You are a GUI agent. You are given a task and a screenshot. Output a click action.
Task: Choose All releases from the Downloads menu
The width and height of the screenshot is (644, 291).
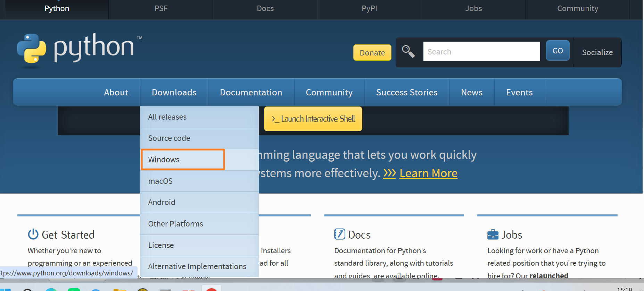tap(199, 117)
